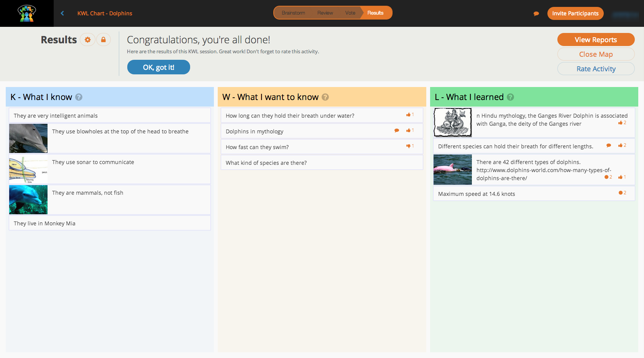The width and height of the screenshot is (644, 358).
Task: Open help icon for K - What I know
Action: (x=79, y=97)
